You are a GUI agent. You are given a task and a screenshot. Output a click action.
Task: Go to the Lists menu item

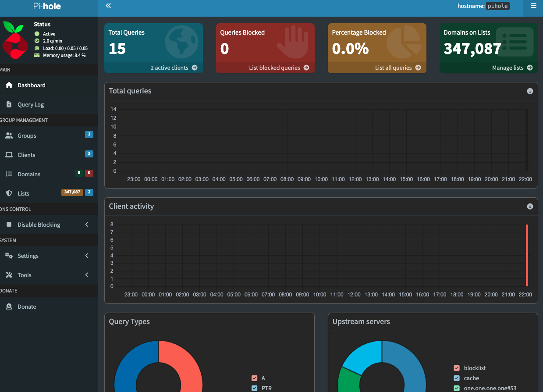coord(49,193)
